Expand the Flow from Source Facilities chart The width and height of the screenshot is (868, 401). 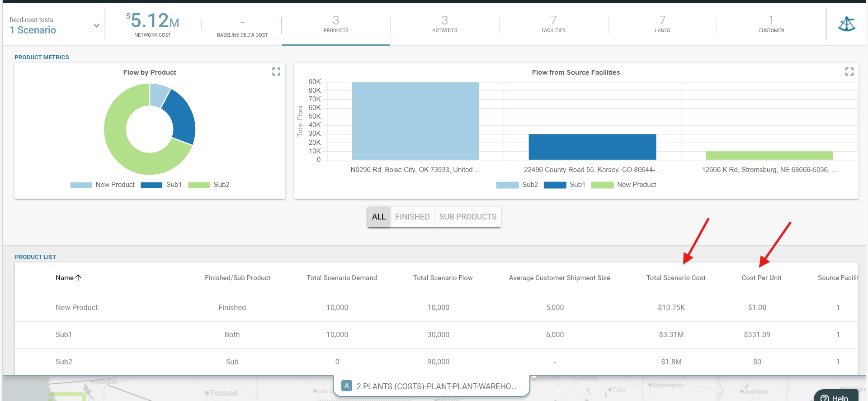[849, 72]
